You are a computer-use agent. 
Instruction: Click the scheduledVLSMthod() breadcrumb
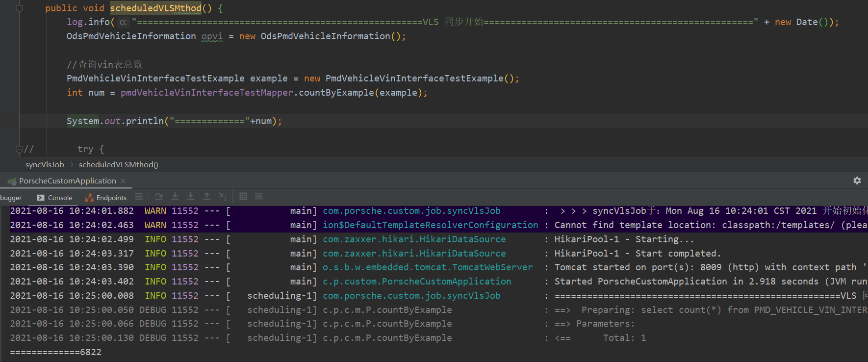pos(119,165)
